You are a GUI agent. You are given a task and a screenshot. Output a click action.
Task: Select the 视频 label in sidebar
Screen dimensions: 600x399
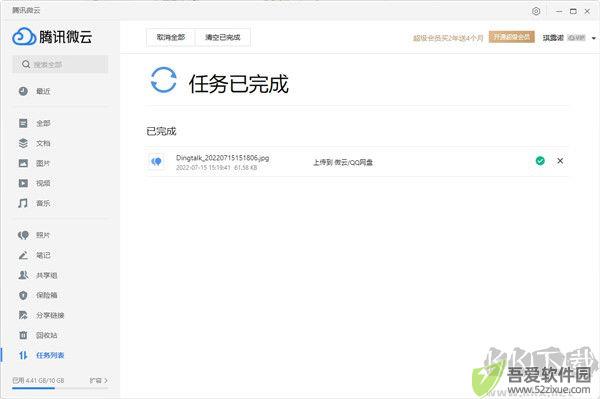click(43, 183)
